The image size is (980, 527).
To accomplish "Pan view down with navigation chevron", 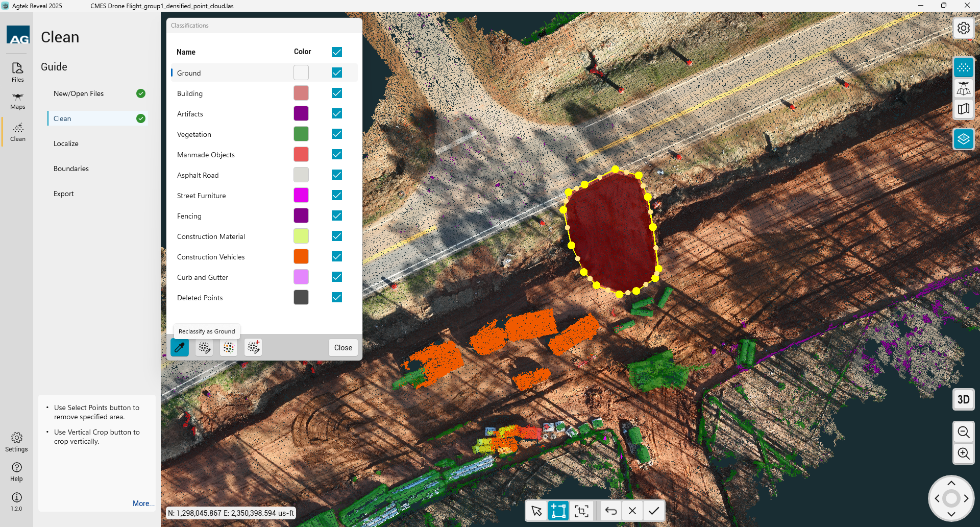I will point(951,514).
